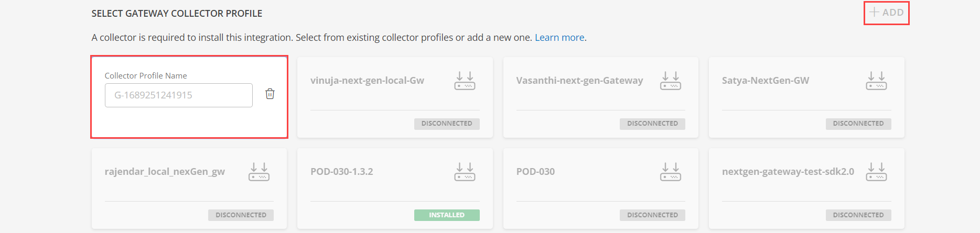Select the vinuja-next-gen-local-Gw profile name
This screenshot has height=233, width=980.
[367, 81]
